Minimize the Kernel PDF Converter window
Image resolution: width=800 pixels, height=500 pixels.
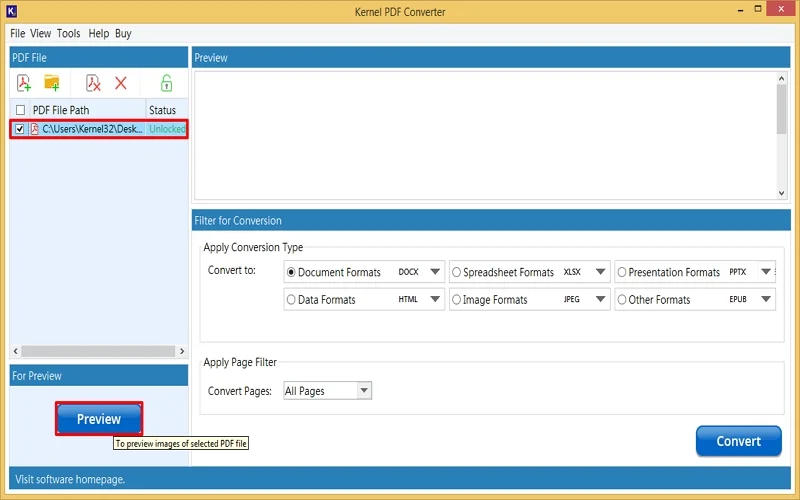click(x=740, y=10)
